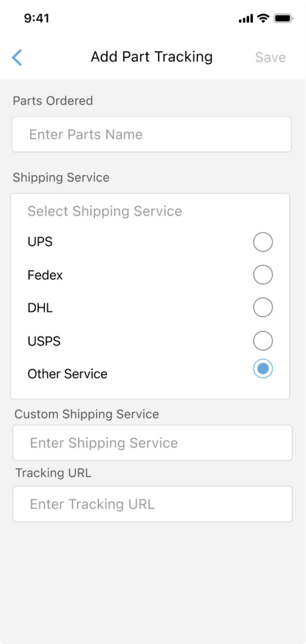The image size is (306, 644).
Task: Select the UPS radio button
Action: click(x=263, y=242)
